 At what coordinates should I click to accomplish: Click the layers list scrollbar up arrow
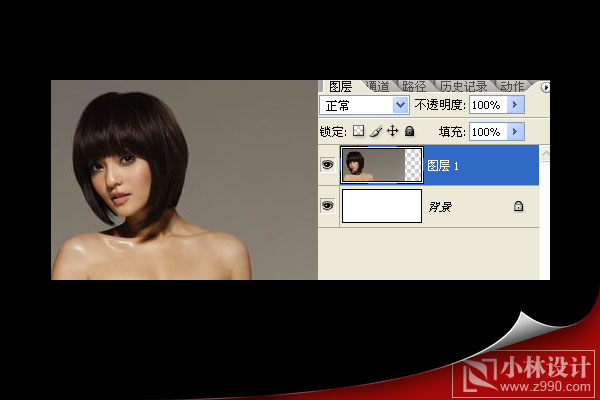coord(545,153)
